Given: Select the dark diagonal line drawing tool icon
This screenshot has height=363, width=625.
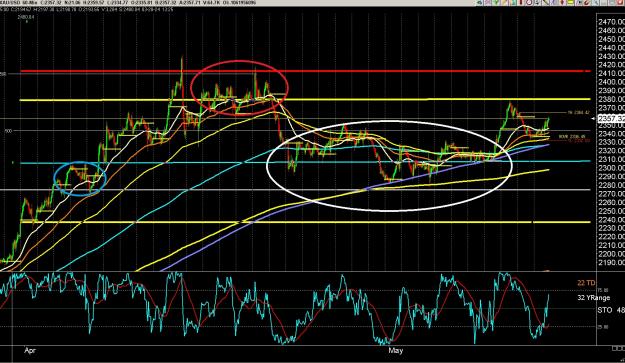Looking at the screenshot, I should (x=545, y=2).
